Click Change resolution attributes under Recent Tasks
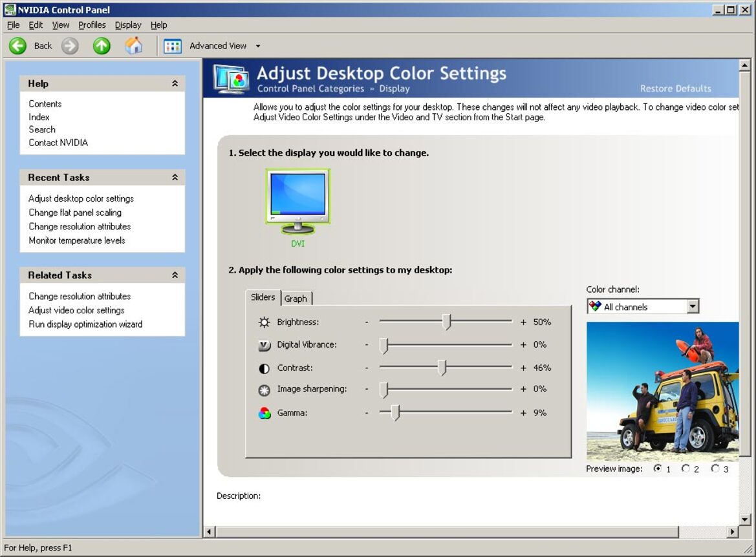The image size is (756, 557). [x=80, y=226]
